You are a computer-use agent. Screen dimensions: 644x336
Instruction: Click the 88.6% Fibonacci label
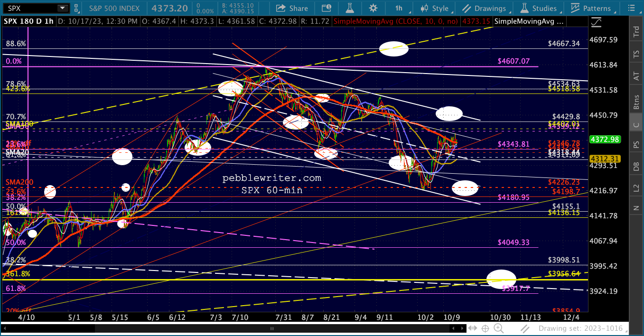click(16, 44)
